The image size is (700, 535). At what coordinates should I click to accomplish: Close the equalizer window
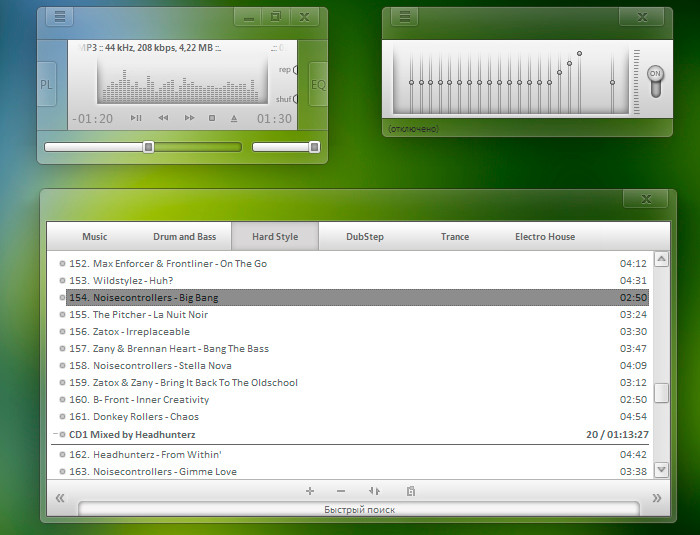point(642,17)
